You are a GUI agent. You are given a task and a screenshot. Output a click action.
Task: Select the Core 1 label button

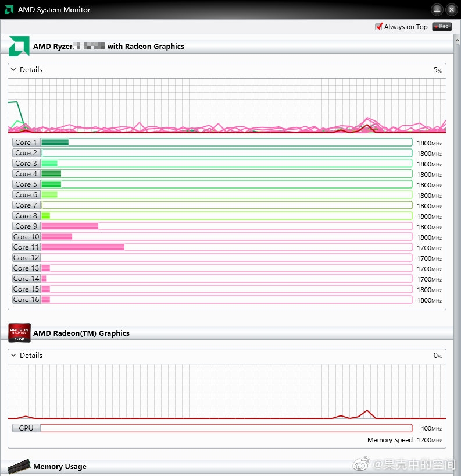[26, 143]
